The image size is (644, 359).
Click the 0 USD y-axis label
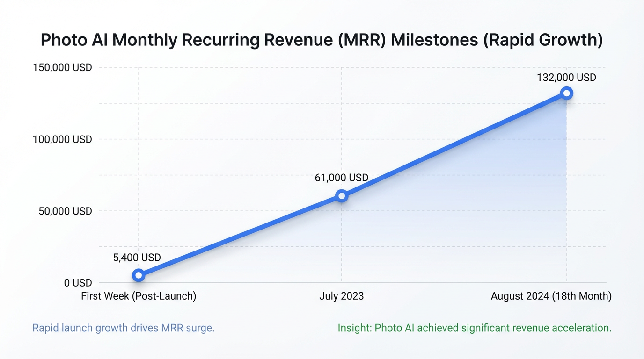coord(78,283)
